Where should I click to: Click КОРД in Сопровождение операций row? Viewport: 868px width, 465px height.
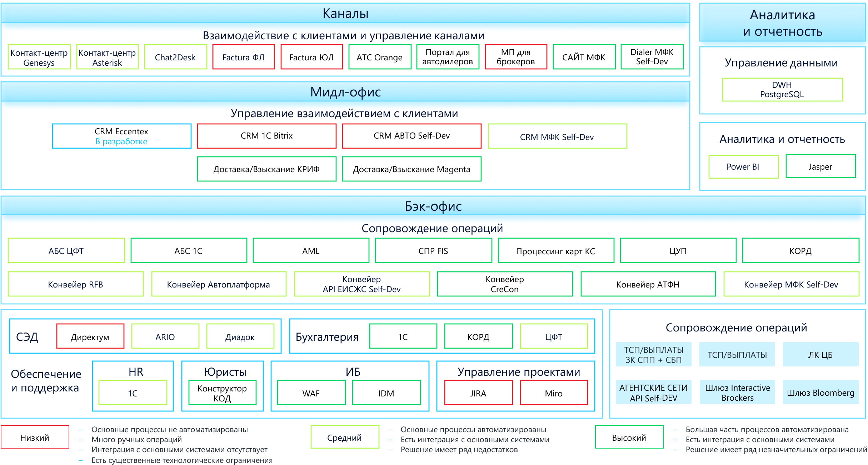pyautogui.click(x=800, y=251)
